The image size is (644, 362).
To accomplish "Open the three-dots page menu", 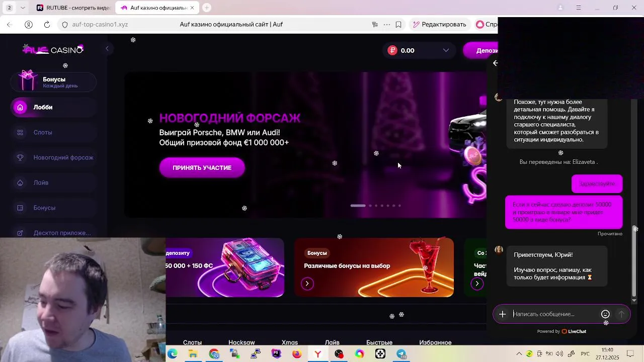I will click(x=386, y=24).
